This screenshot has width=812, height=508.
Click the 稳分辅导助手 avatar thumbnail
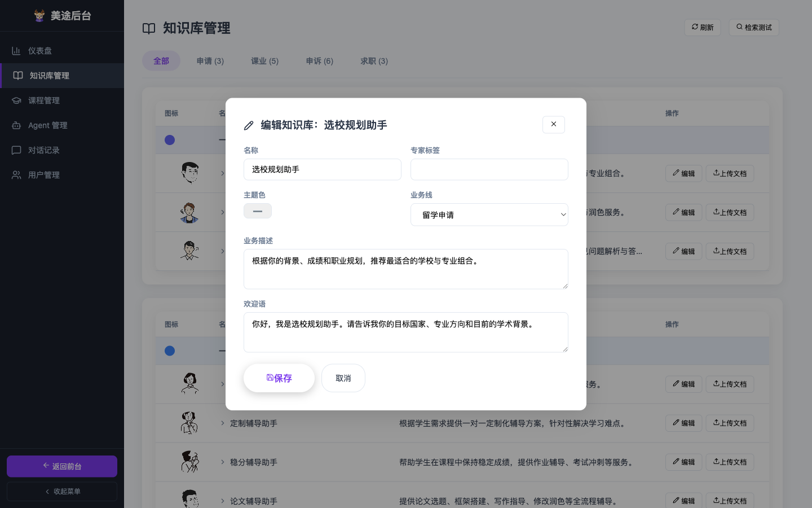pyautogui.click(x=189, y=462)
